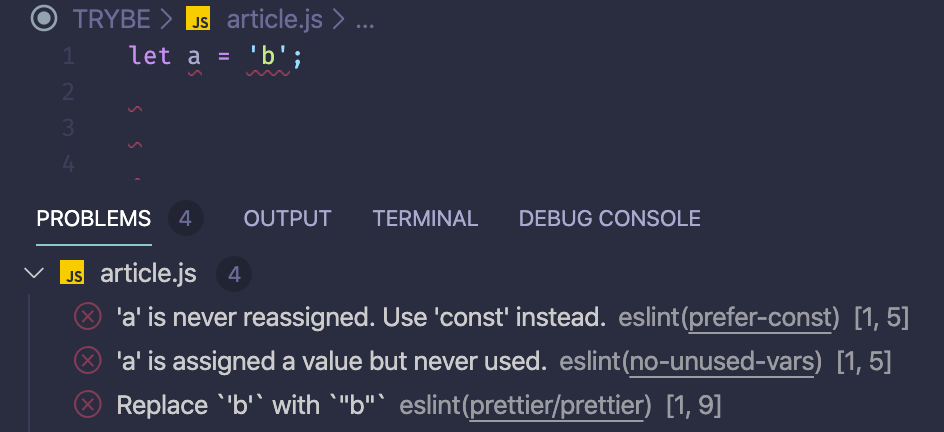The height and width of the screenshot is (432, 944).
Task: Open the no-unused-vars rule link
Action: click(x=722, y=361)
